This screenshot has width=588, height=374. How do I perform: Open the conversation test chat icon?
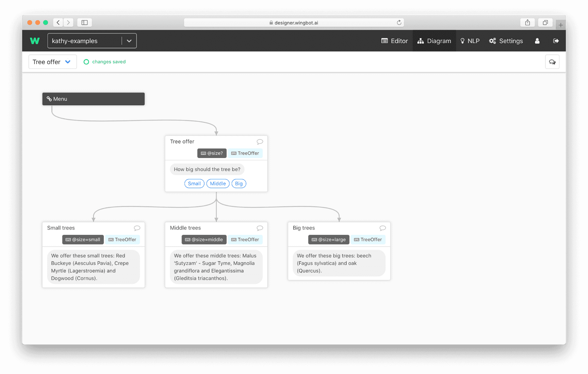click(552, 61)
